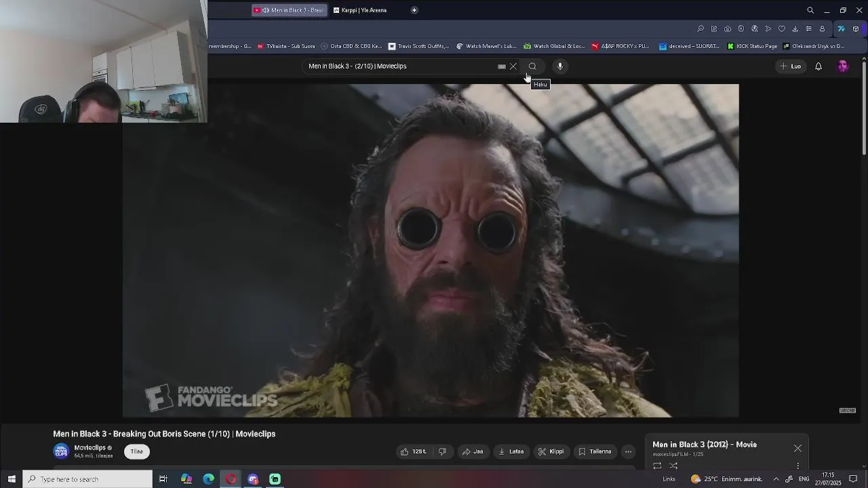The image size is (868, 488).
Task: Click the 'Lataa' download button
Action: pyautogui.click(x=511, y=451)
